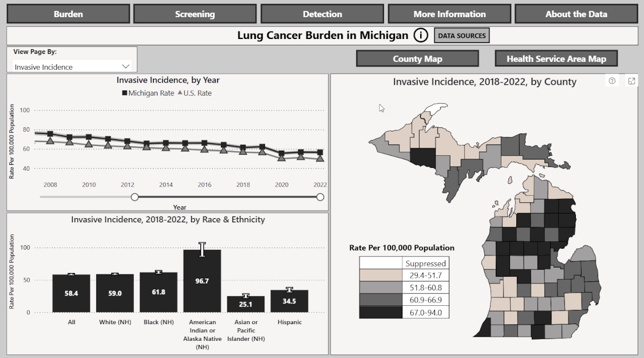644x358 pixels.
Task: Click the Suppressed legend color swatch
Action: click(x=381, y=263)
